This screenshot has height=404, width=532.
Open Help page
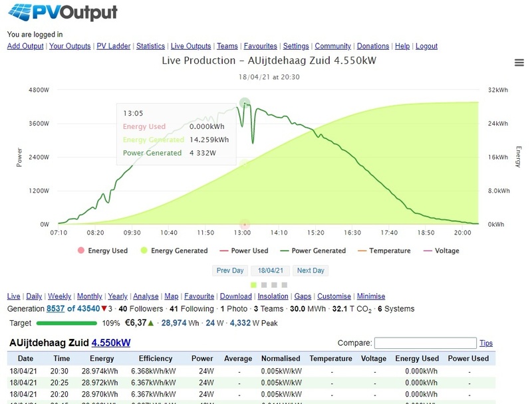tap(402, 46)
